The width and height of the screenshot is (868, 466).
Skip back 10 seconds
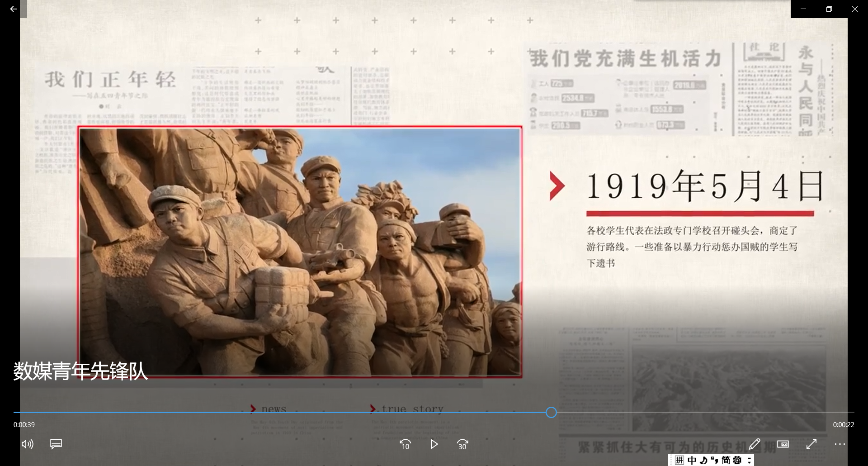(x=406, y=445)
